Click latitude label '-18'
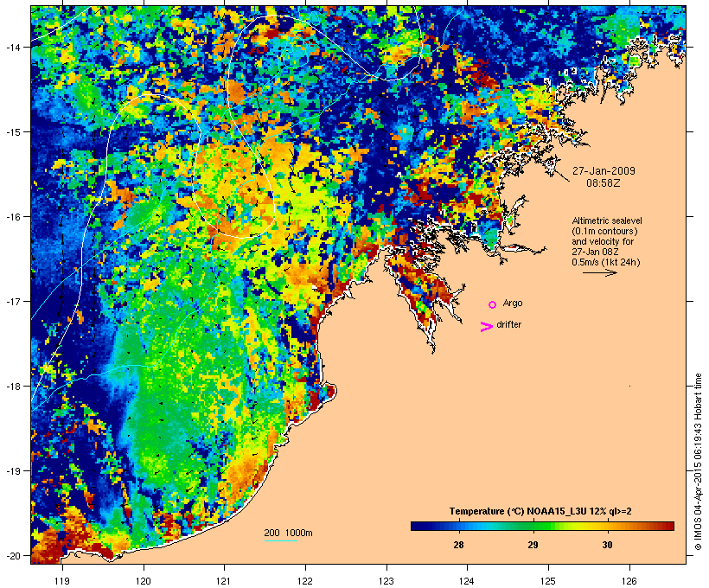709x588 pixels. pyautogui.click(x=13, y=387)
